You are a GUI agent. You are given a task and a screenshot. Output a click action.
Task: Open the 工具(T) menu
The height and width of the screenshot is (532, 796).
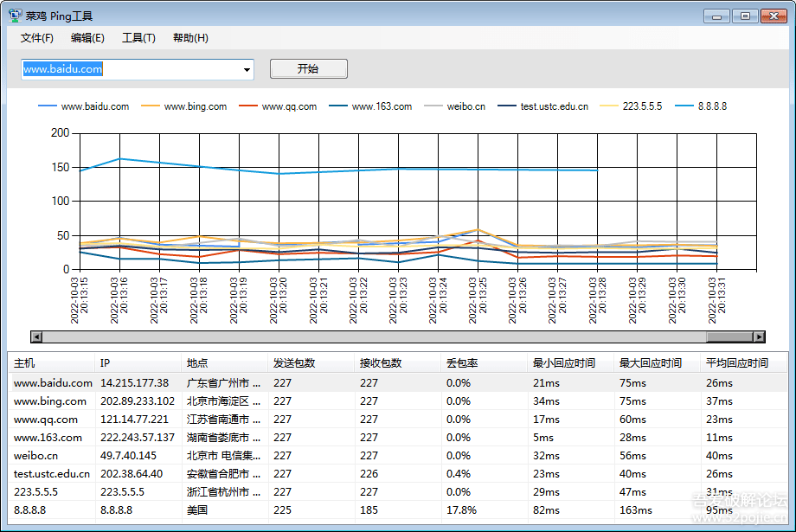pyautogui.click(x=138, y=38)
